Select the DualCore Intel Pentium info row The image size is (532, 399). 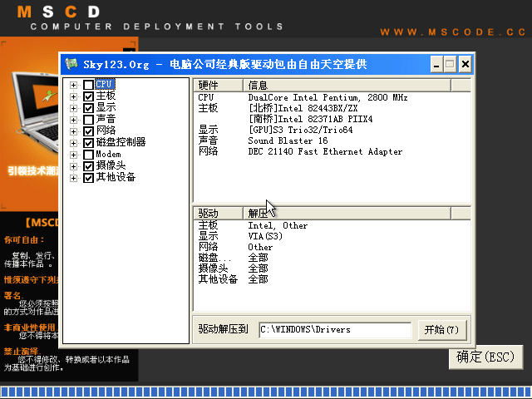[x=332, y=98]
